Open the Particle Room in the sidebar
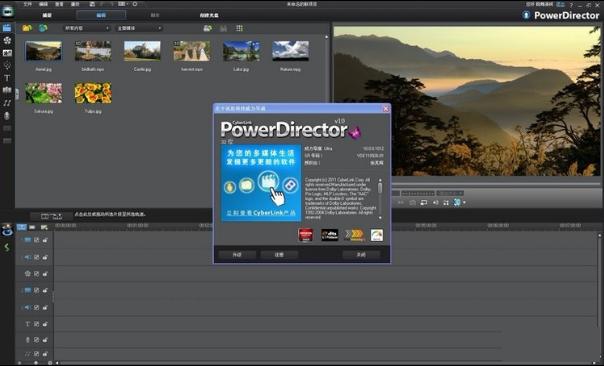The height and width of the screenshot is (366, 604). pyautogui.click(x=7, y=65)
